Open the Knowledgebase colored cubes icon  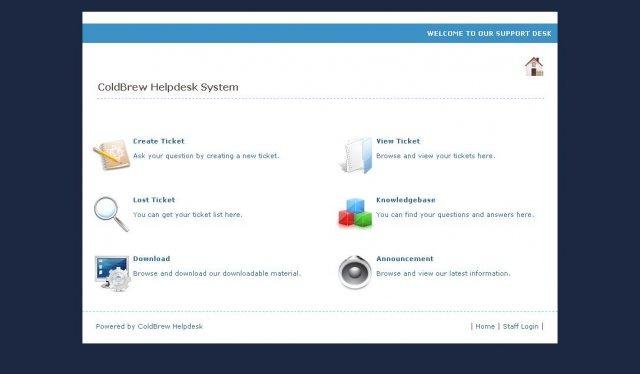pos(355,213)
